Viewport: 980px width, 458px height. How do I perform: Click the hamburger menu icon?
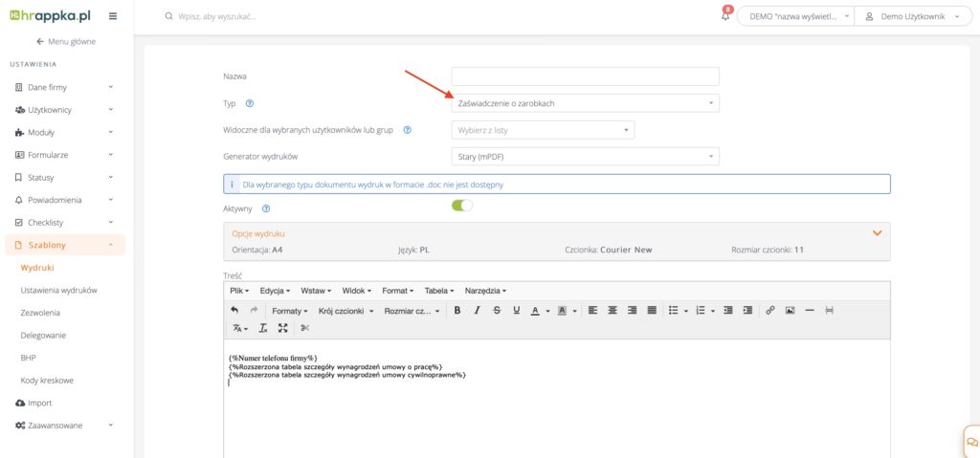pyautogui.click(x=114, y=16)
